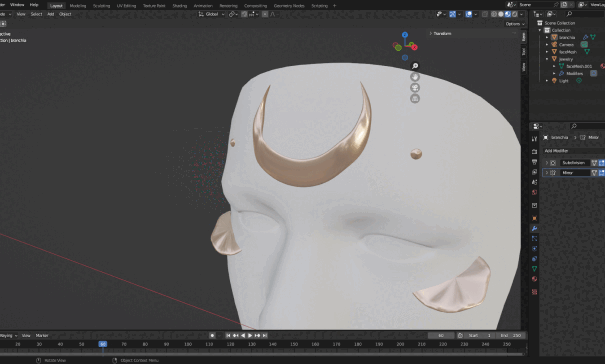This screenshot has width=605, height=364.
Task: Expand the branchia object in outliner
Action: point(547,37)
